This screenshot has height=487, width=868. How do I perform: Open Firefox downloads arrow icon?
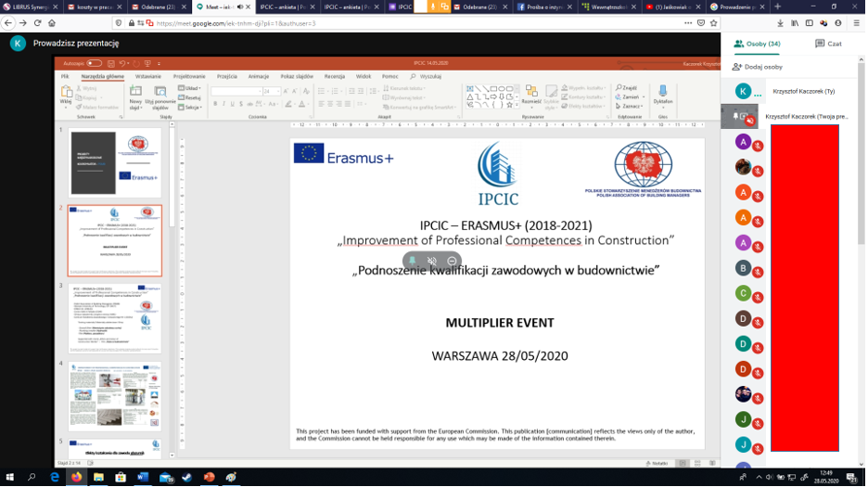click(780, 23)
